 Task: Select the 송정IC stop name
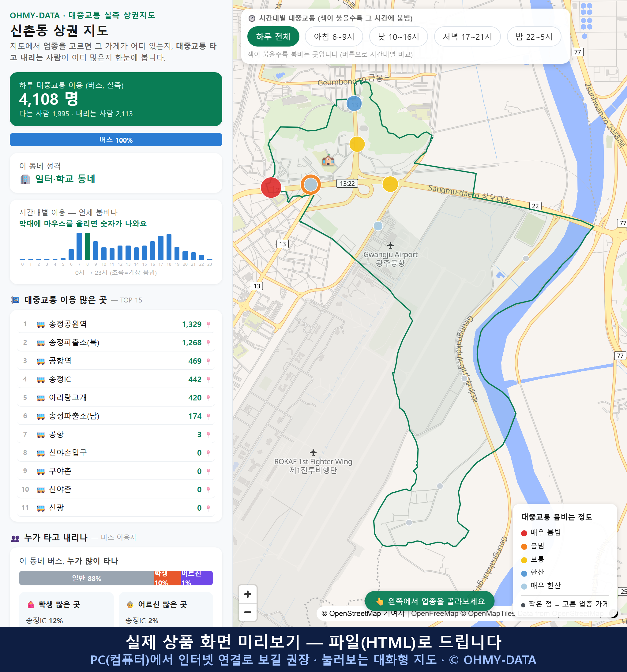point(60,379)
